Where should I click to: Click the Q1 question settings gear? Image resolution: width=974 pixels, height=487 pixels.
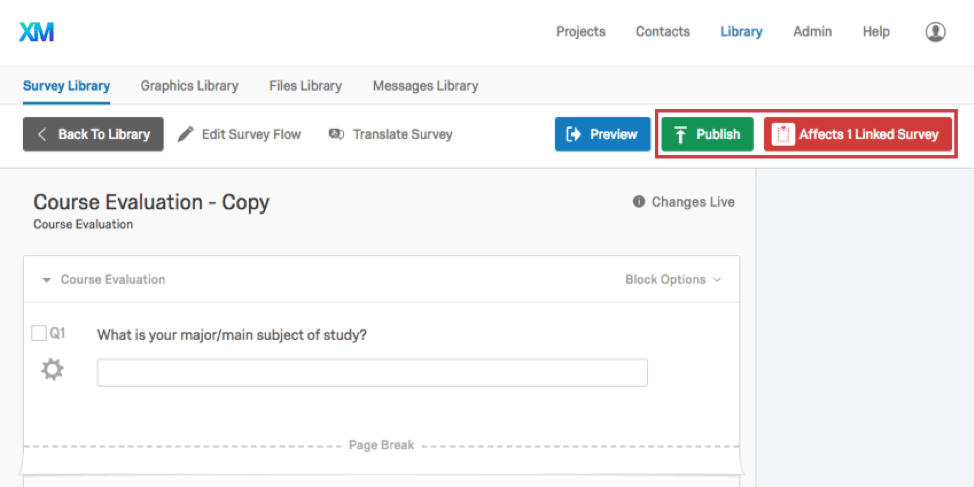coord(52,370)
